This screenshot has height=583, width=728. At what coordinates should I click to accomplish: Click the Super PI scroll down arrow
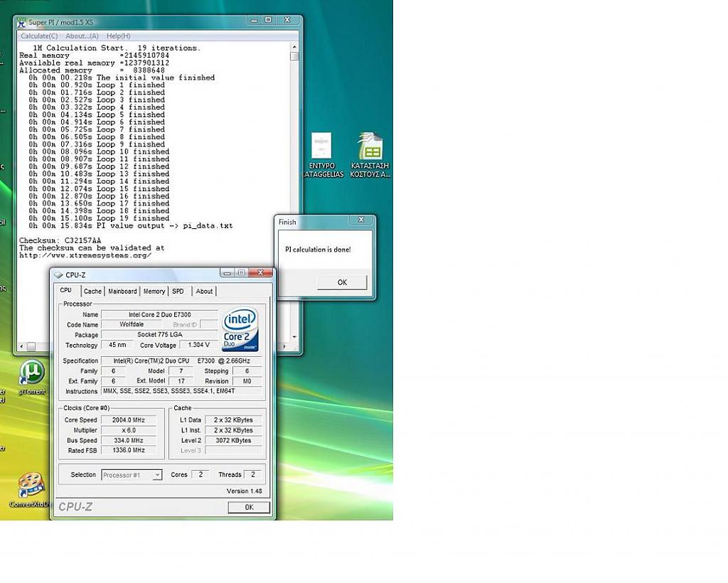[294, 337]
